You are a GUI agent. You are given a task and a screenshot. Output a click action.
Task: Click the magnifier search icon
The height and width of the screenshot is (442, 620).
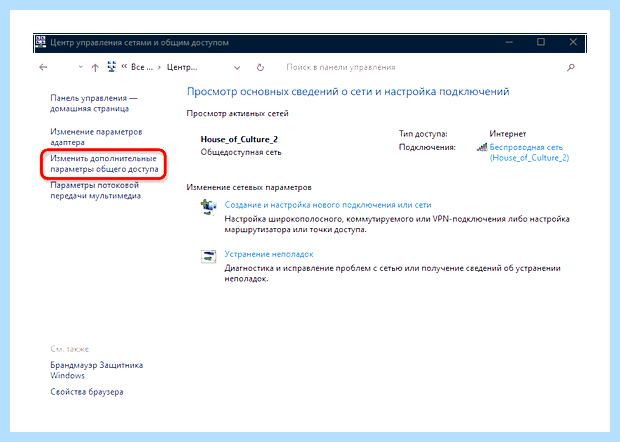pos(571,67)
